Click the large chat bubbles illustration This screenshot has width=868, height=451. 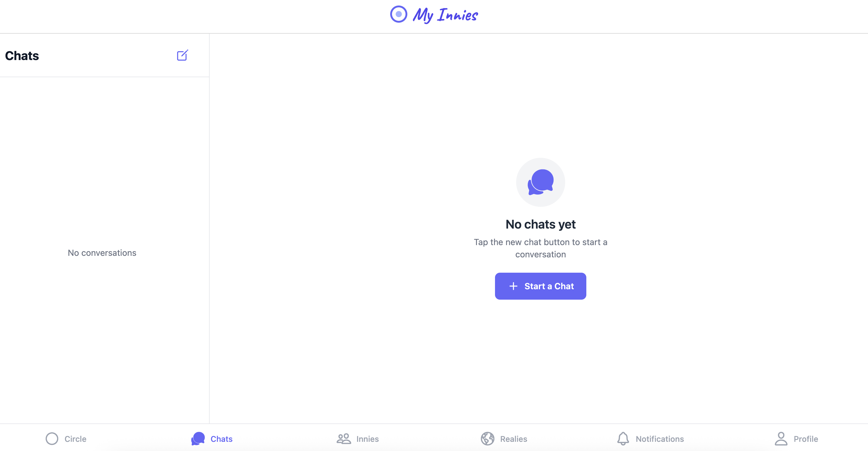point(540,182)
